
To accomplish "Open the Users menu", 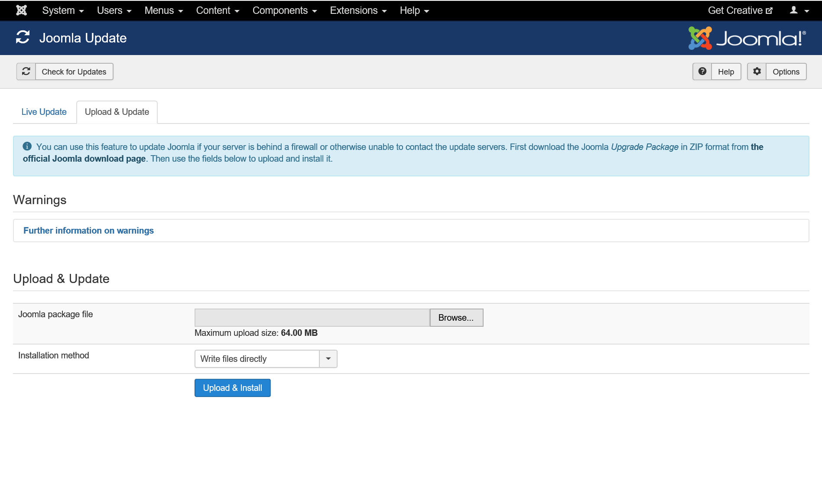I will click(114, 10).
